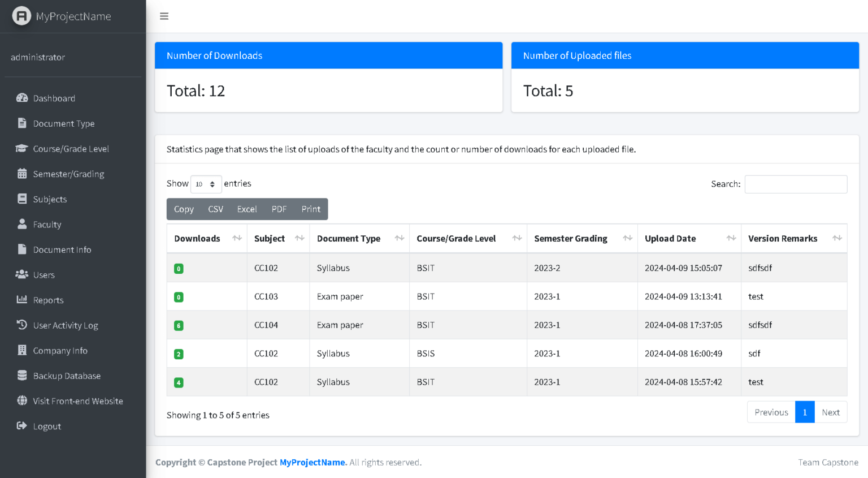Click the Users group icon
868x478 pixels.
pyautogui.click(x=22, y=274)
